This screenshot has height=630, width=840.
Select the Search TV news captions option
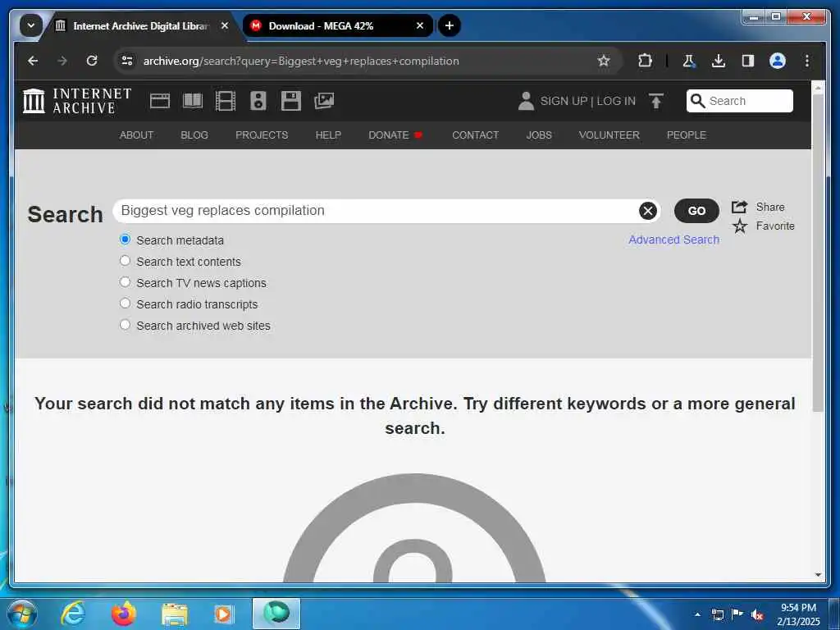(125, 282)
